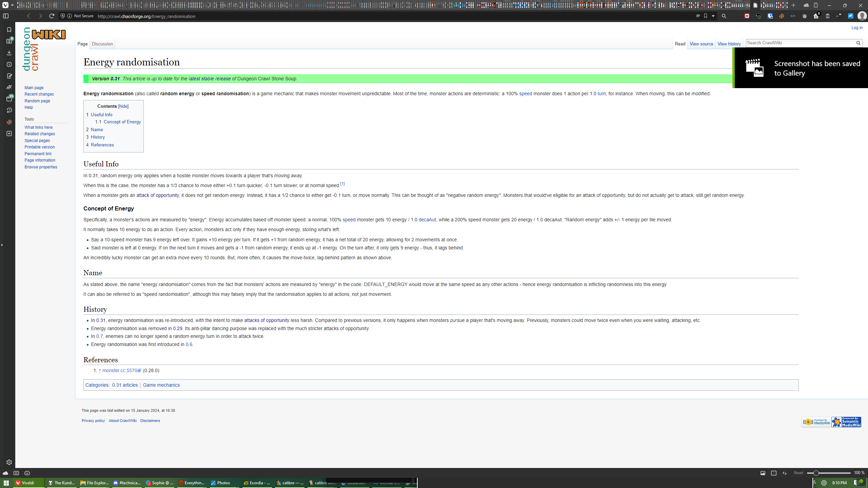This screenshot has height=488, width=868.
Task: Open the attack of opportunity link
Action: 158,196
